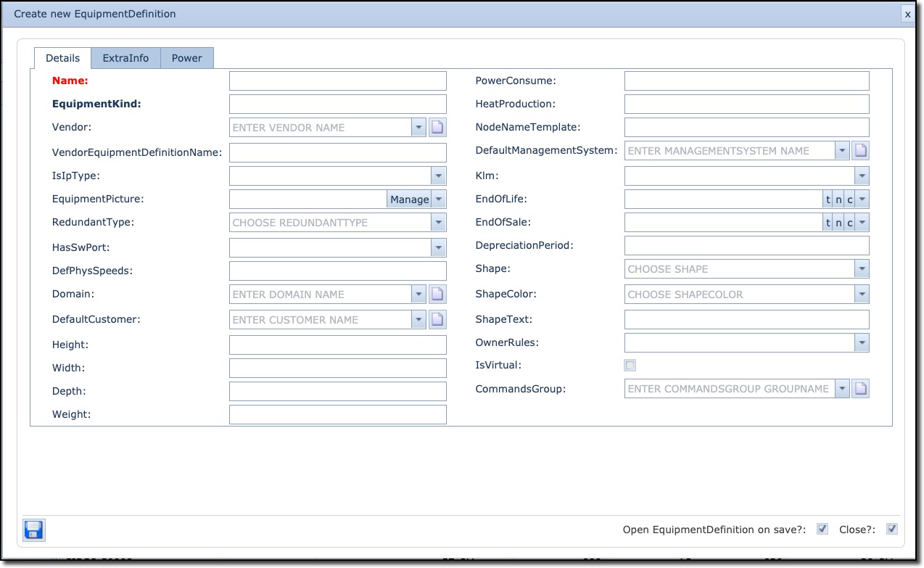This screenshot has height=568, width=924.
Task: Expand the RedundantType dropdown
Action: click(438, 223)
